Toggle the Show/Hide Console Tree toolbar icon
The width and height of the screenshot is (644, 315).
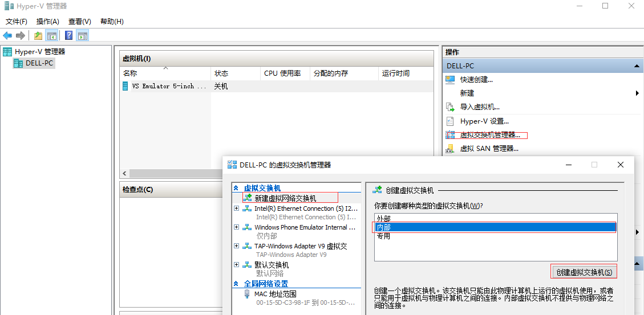[51, 36]
